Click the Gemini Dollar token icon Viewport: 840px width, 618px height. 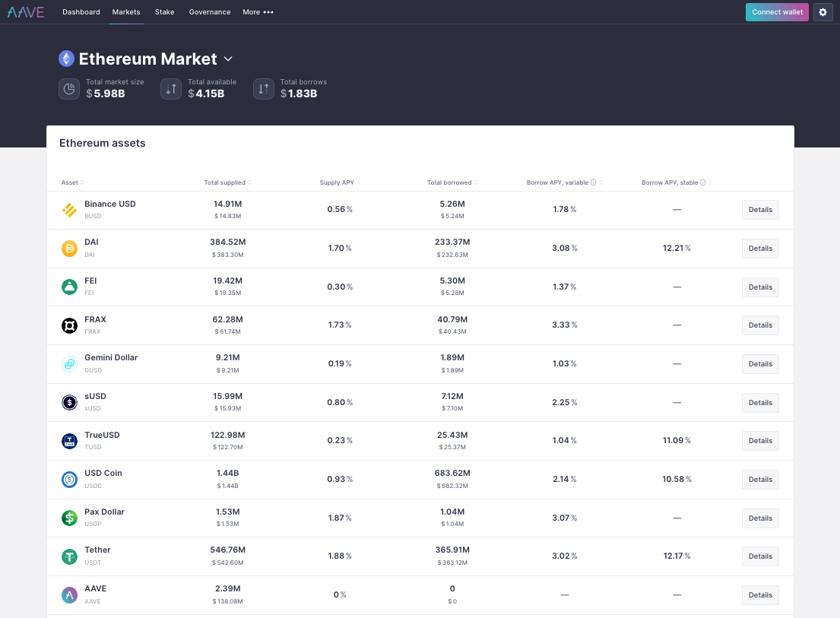[69, 364]
